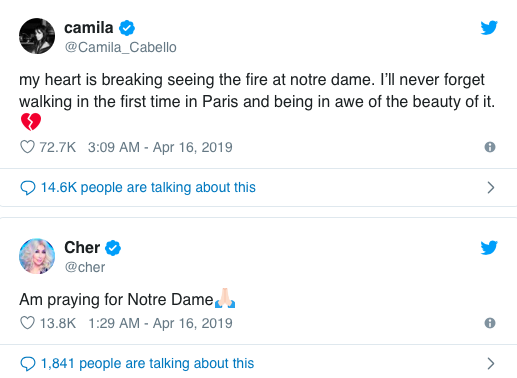Like camila's tweet with the heart icon

coord(27,147)
